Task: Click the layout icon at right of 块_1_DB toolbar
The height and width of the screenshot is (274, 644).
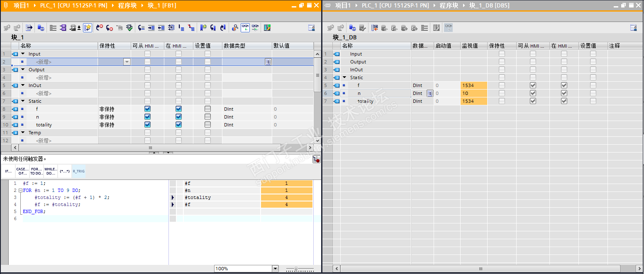Action: pyautogui.click(x=633, y=28)
